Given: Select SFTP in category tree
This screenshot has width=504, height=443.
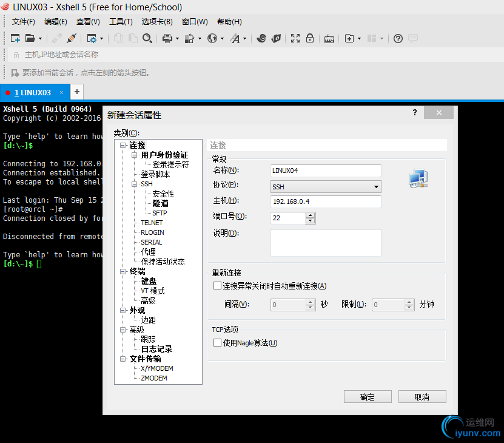Looking at the screenshot, I should coord(160,213).
